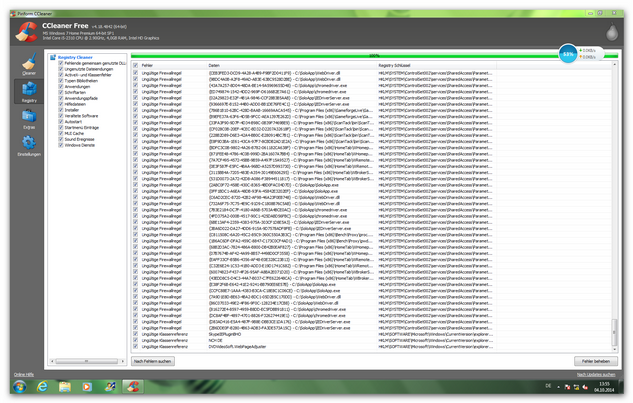The height and width of the screenshot is (403, 633).
Task: Uncheck Fehlende gemeinsam genutzte DLLs
Action: click(x=61, y=63)
